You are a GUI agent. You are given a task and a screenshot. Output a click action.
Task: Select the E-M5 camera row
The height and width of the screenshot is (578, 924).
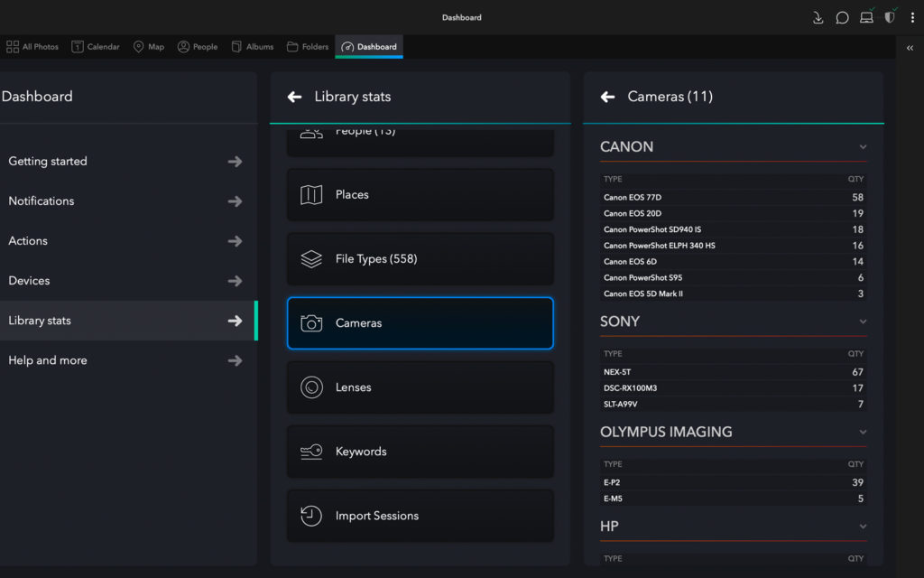[733, 499]
